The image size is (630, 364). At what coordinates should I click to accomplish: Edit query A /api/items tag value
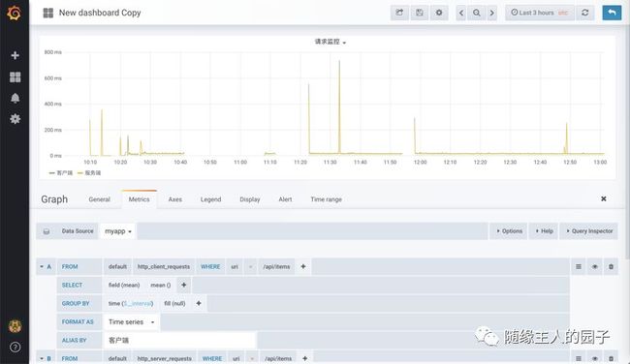(276, 266)
